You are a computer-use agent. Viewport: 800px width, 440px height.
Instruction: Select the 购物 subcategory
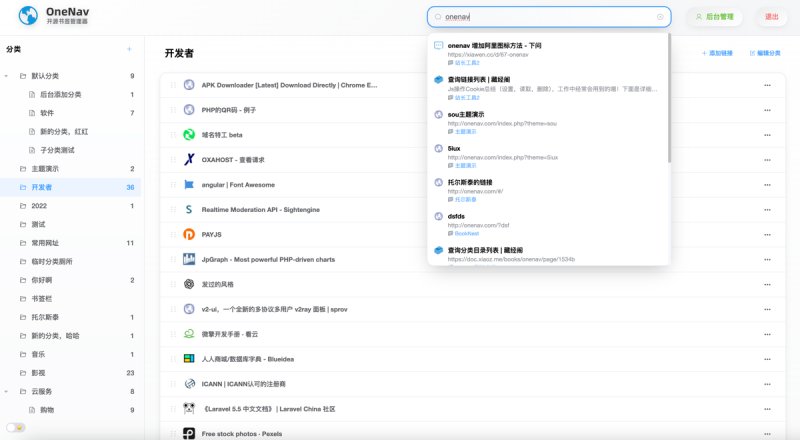tap(47, 410)
